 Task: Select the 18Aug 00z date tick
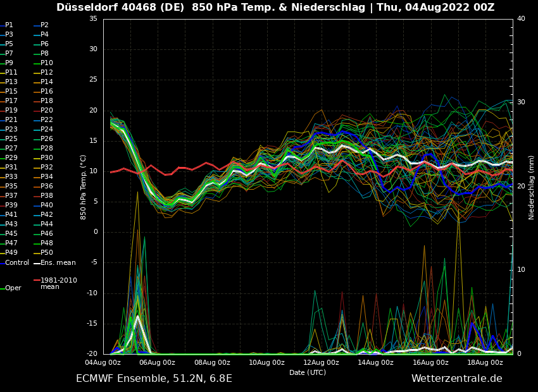(x=485, y=363)
